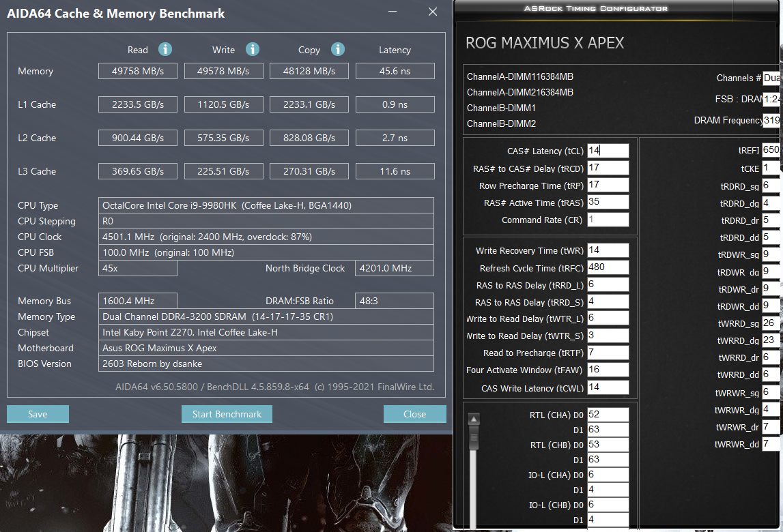Close the AIDA64 benchmark window via X
The height and width of the screenshot is (532, 783).
(433, 12)
